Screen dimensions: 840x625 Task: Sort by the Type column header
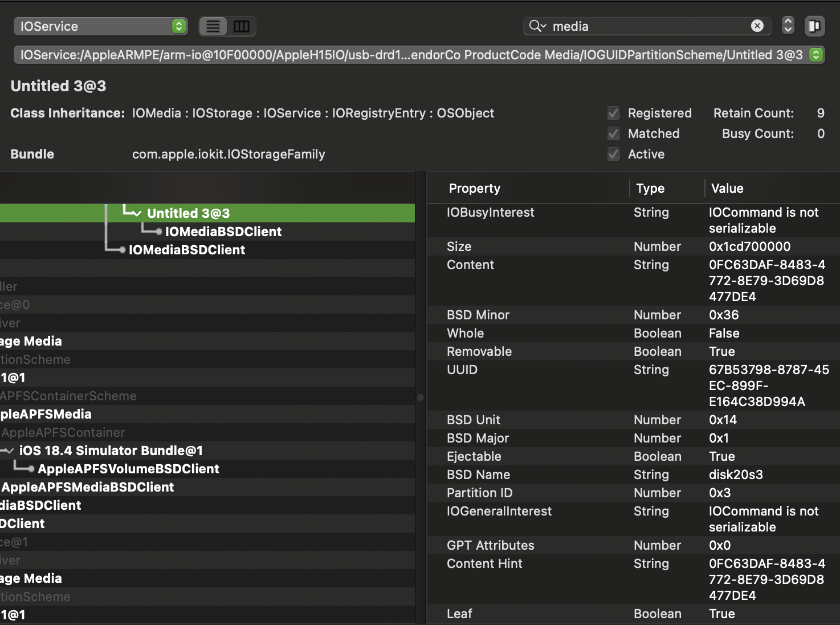pos(650,188)
